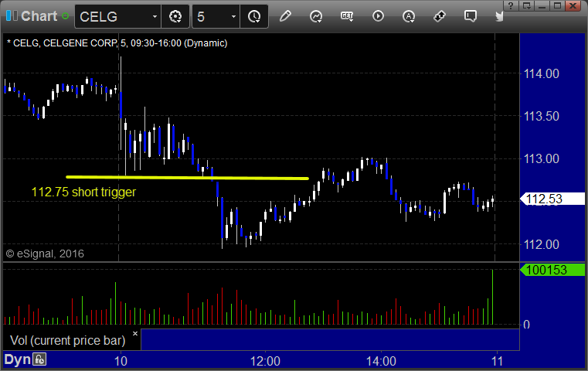Open the comment speech-bubble icon

pyautogui.click(x=471, y=16)
